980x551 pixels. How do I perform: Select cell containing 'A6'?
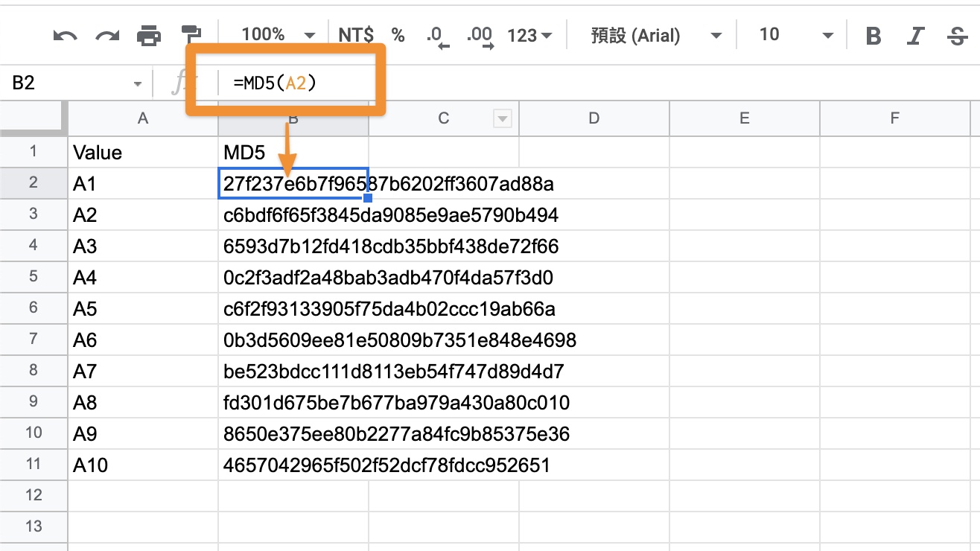[x=143, y=340]
